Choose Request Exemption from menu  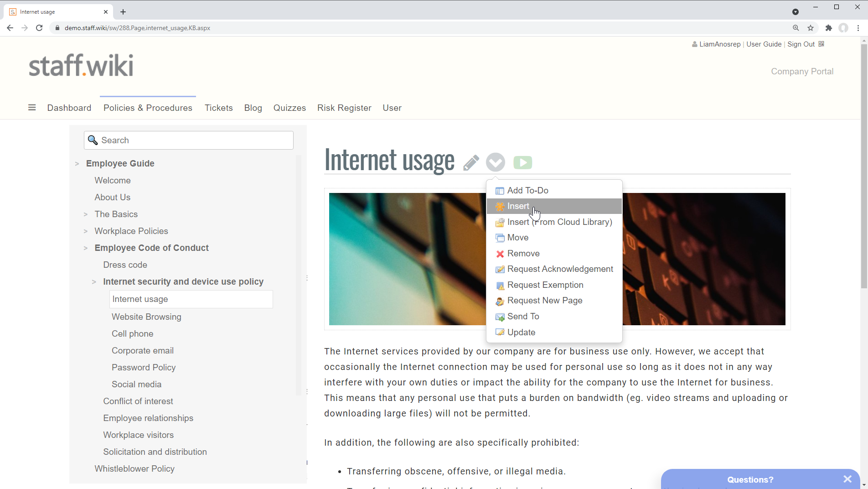(x=554, y=285)
